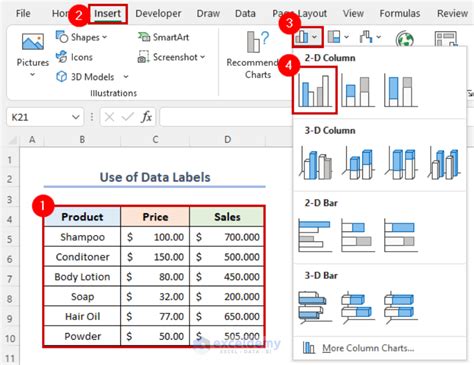Click the Product header cell

(x=82, y=217)
